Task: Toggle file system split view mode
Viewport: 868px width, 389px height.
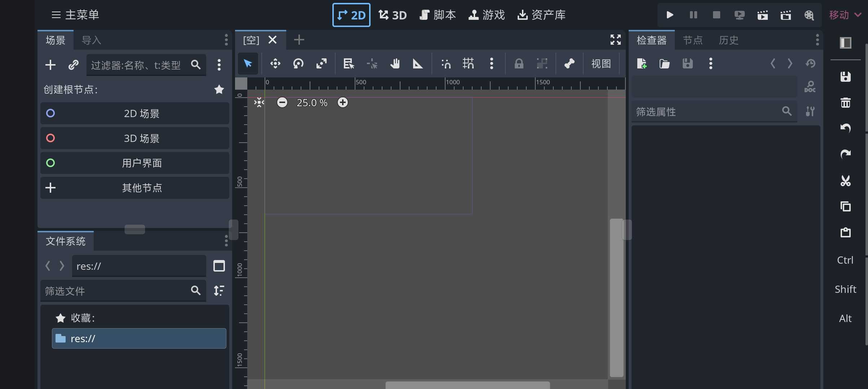Action: coord(219,266)
